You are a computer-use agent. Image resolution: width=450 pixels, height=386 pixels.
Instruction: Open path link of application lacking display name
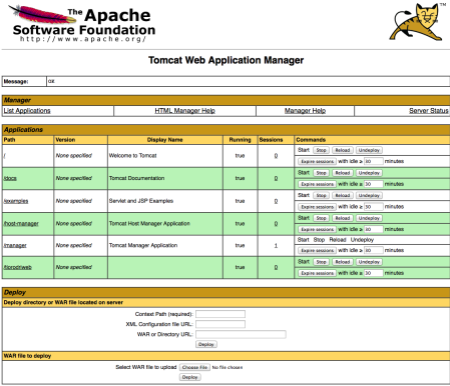coord(18,267)
